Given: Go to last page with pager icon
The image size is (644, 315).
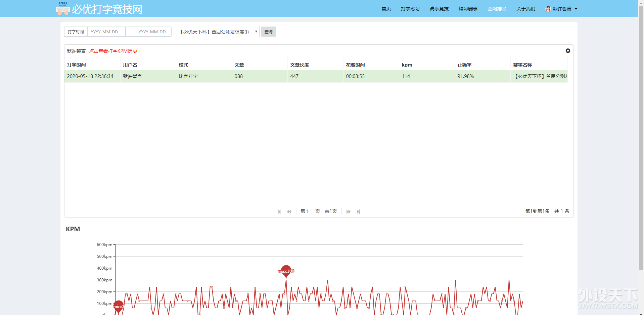Looking at the screenshot, I should (x=359, y=211).
